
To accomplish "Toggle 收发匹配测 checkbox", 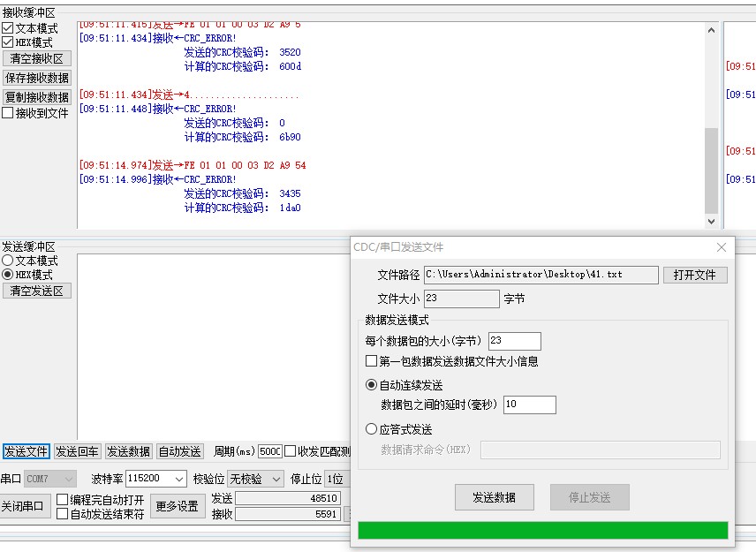I will click(290, 451).
